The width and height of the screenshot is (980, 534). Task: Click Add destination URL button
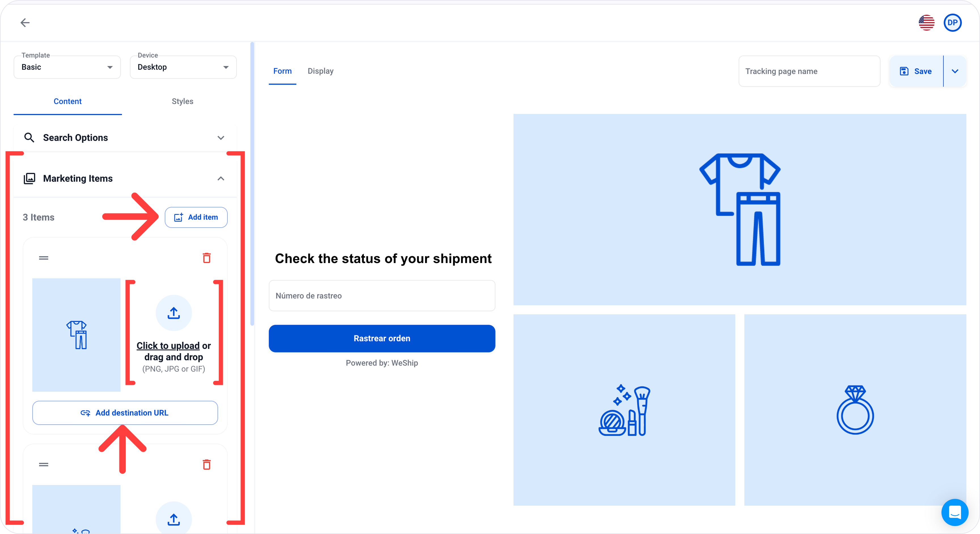coord(125,413)
